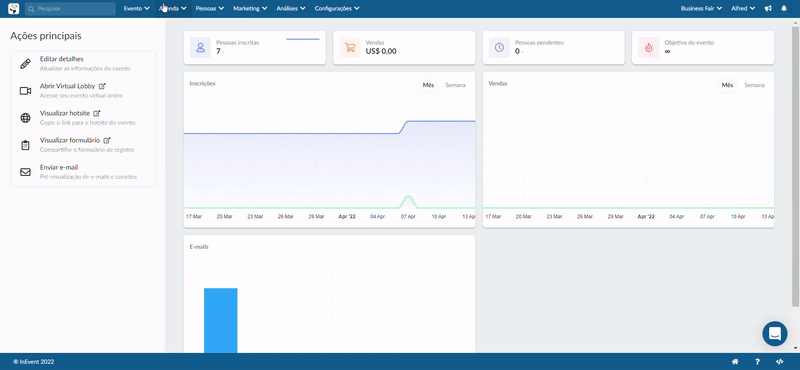Expand the Evento dropdown menu
The width and height of the screenshot is (800, 370).
click(x=136, y=9)
